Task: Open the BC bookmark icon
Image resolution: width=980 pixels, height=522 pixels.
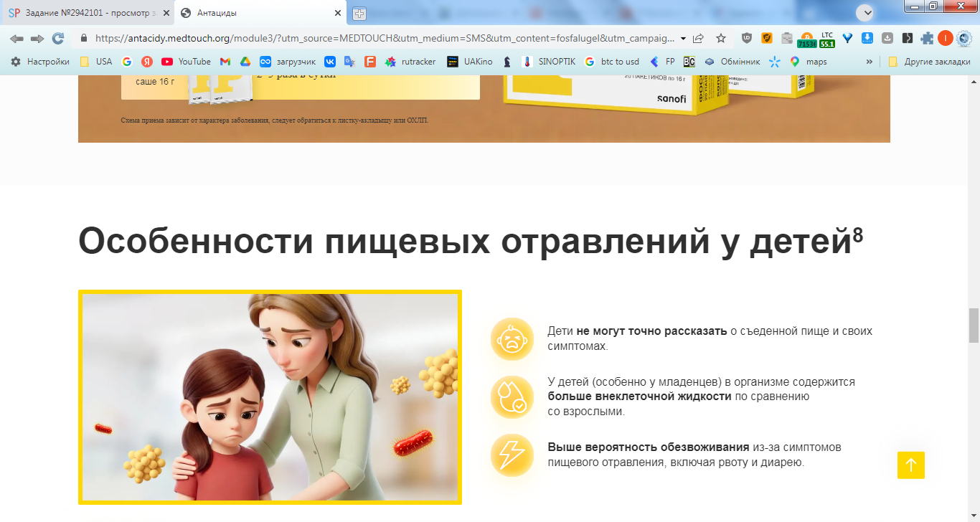Action: coord(689,62)
